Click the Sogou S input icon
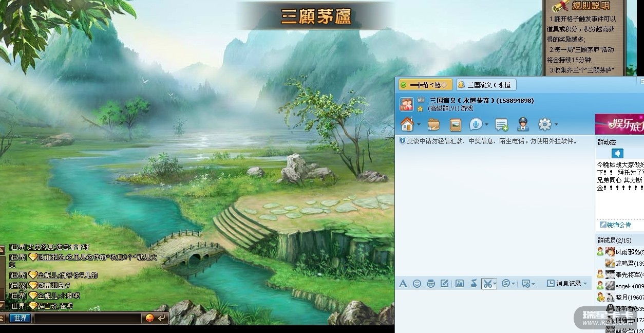 pos(506,284)
